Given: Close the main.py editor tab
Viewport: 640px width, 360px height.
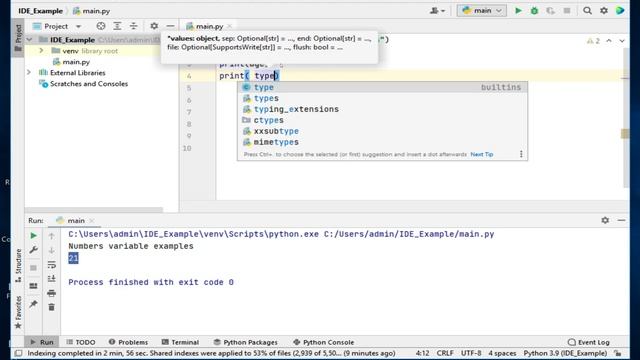Looking at the screenshot, I should pos(229,26).
